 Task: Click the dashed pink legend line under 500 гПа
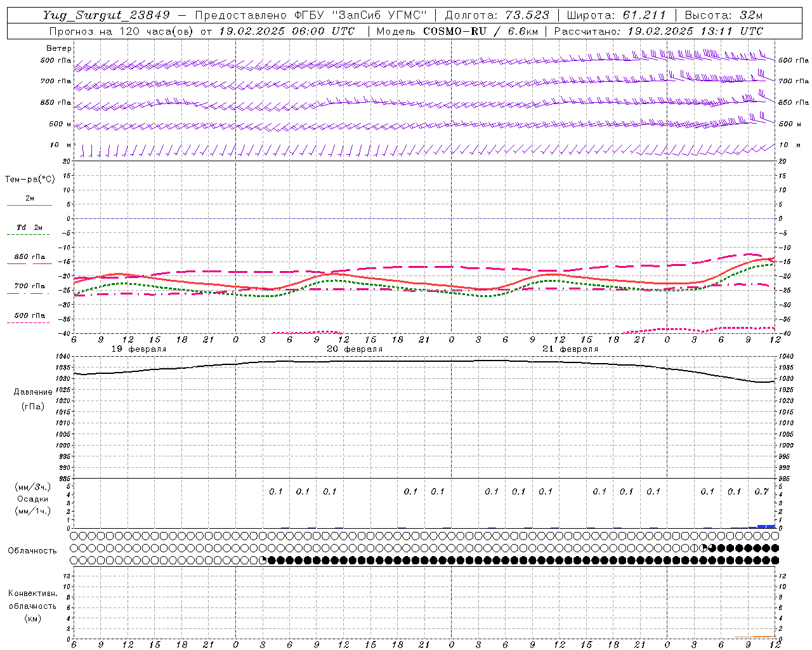pos(29,322)
